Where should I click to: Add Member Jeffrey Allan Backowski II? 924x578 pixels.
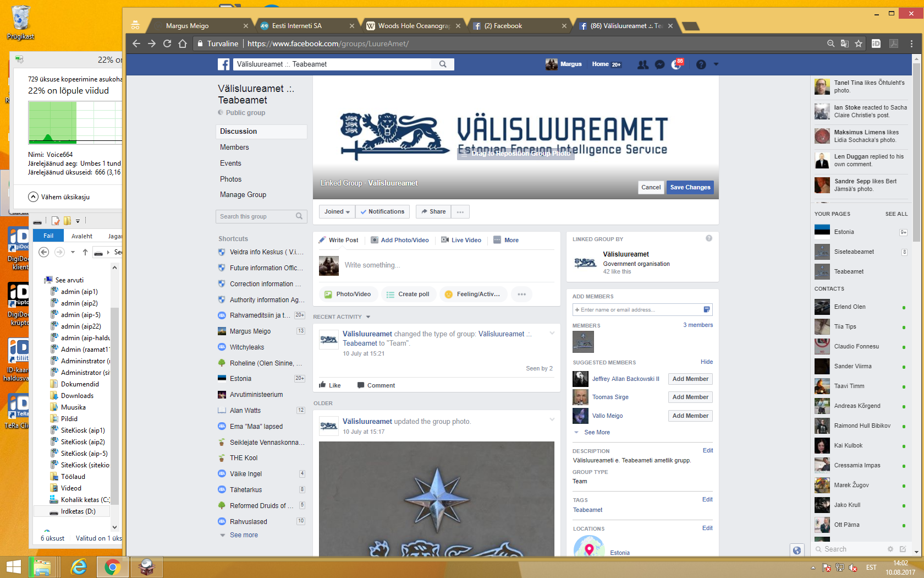[690, 379]
